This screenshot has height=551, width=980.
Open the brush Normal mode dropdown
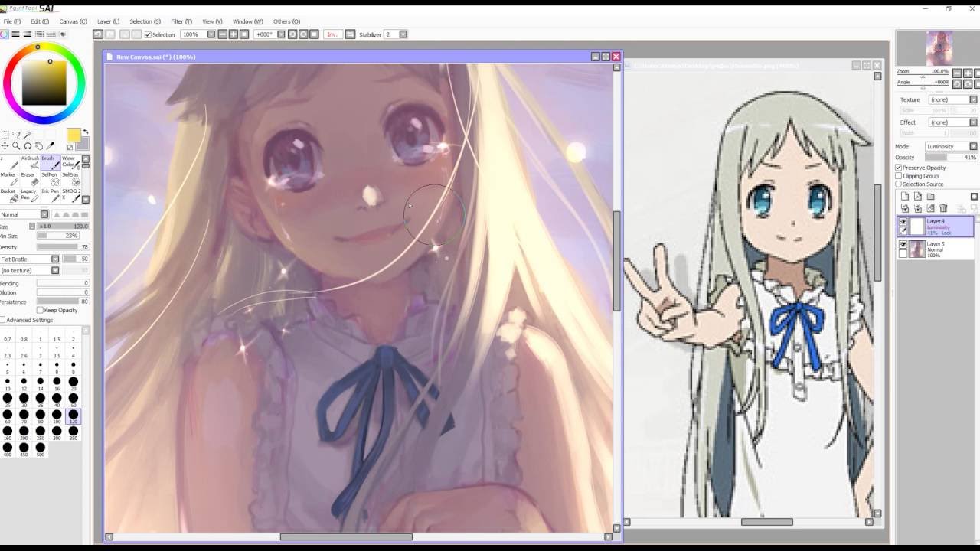pyautogui.click(x=24, y=214)
